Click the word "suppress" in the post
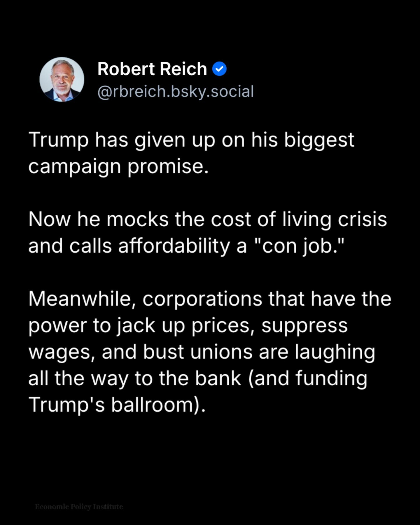Image resolution: width=420 pixels, height=525 pixels. pyautogui.click(x=304, y=325)
